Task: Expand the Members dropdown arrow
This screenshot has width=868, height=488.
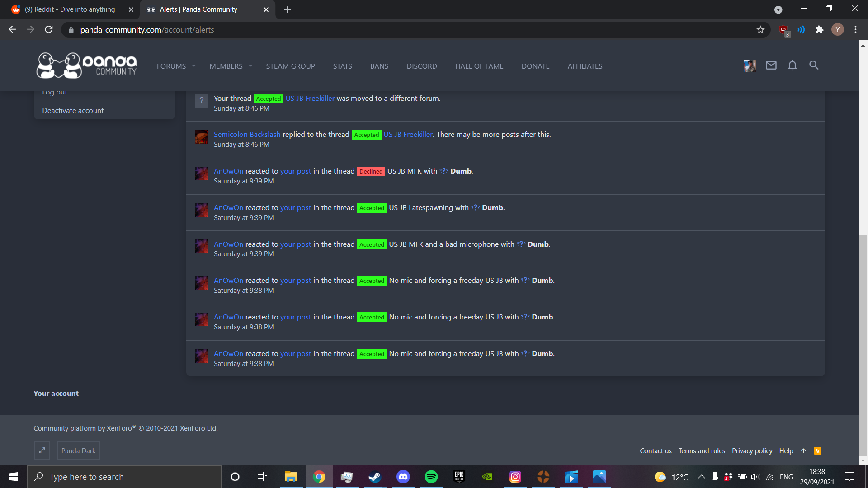Action: pos(250,66)
